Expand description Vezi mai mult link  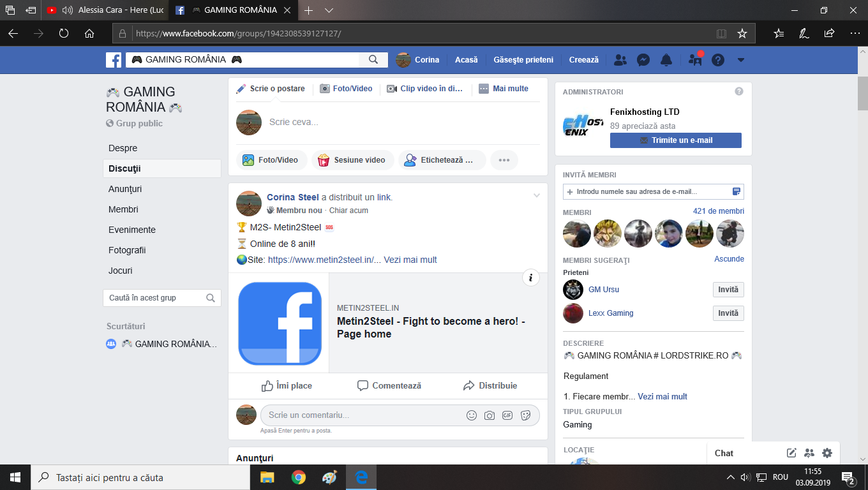coord(662,396)
